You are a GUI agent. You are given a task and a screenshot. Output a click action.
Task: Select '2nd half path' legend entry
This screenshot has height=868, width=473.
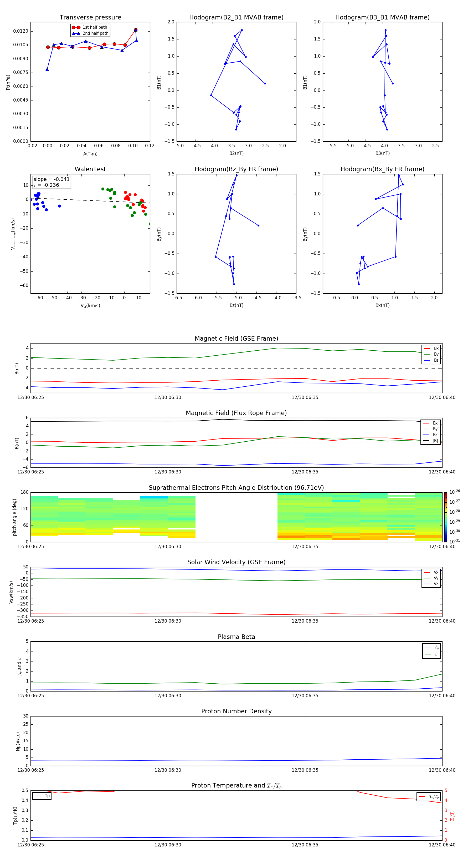pos(90,33)
